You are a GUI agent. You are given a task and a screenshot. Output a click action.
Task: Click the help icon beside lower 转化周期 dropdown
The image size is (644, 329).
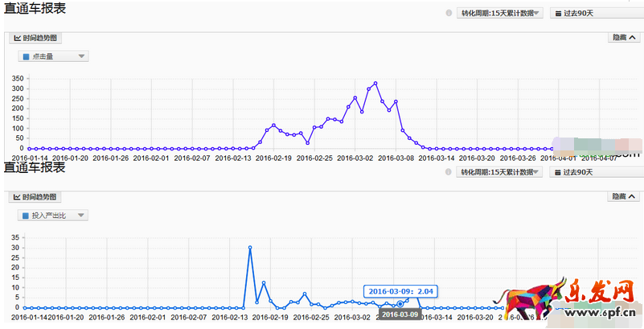tap(449, 172)
